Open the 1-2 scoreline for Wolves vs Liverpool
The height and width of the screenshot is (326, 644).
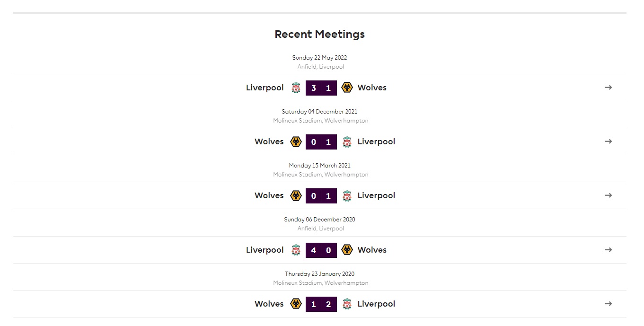pos(321,304)
